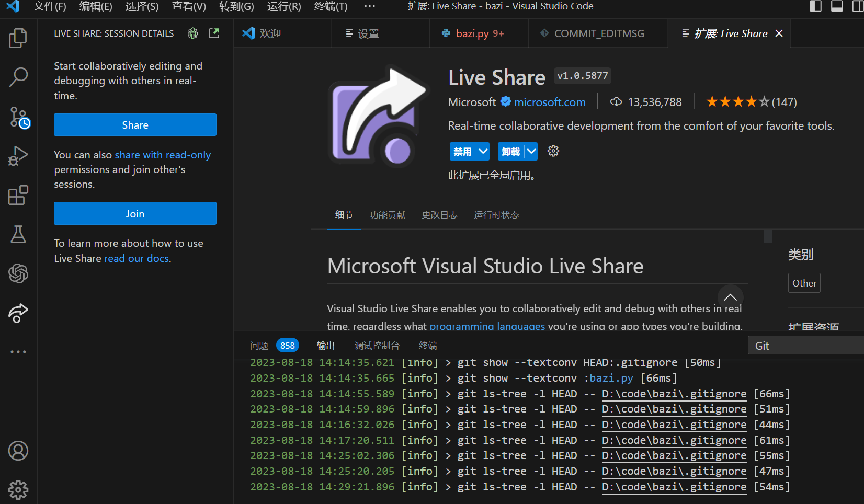The width and height of the screenshot is (864, 504).
Task: Close the Live Share extension tab
Action: click(779, 33)
